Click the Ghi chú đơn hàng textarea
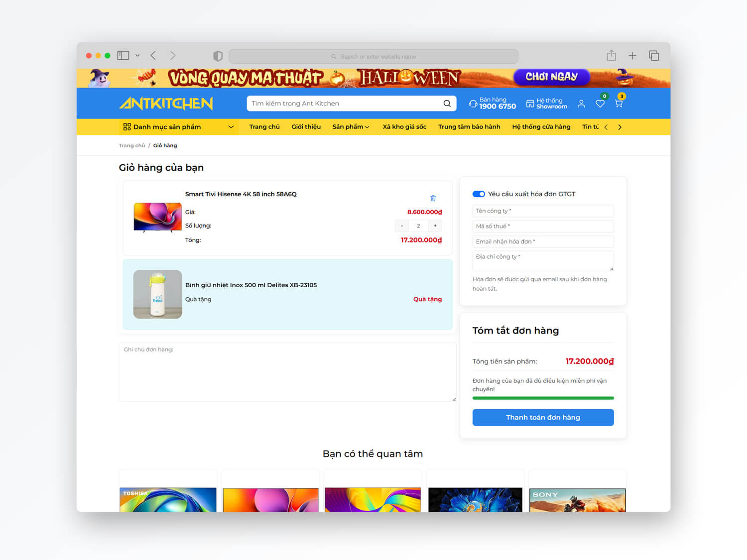Screen dimensions: 747x560 [x=287, y=372]
